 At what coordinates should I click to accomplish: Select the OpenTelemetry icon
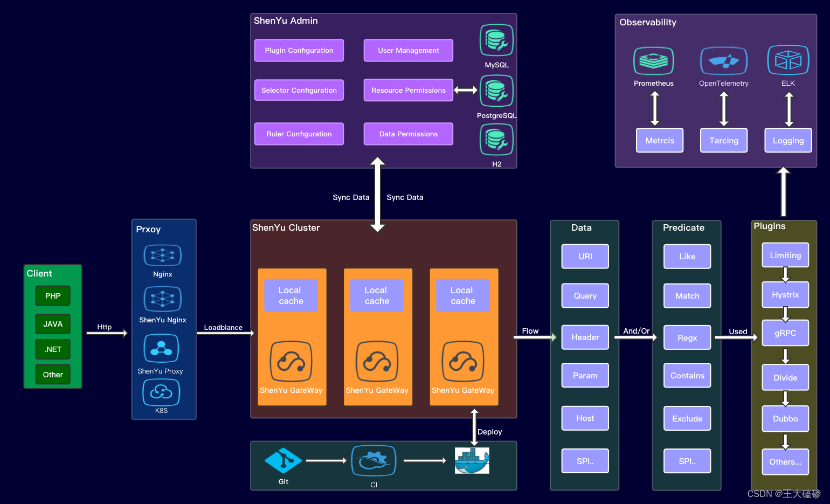coord(723,60)
